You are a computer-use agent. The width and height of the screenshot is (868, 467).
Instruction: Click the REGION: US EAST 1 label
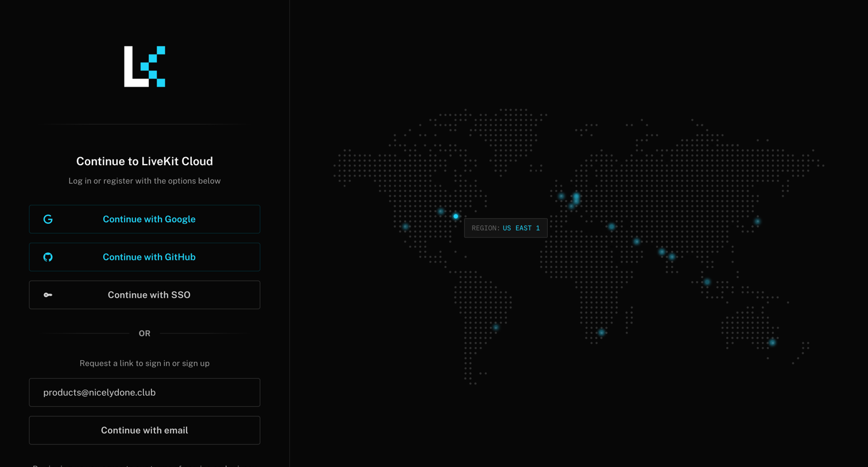click(x=506, y=228)
